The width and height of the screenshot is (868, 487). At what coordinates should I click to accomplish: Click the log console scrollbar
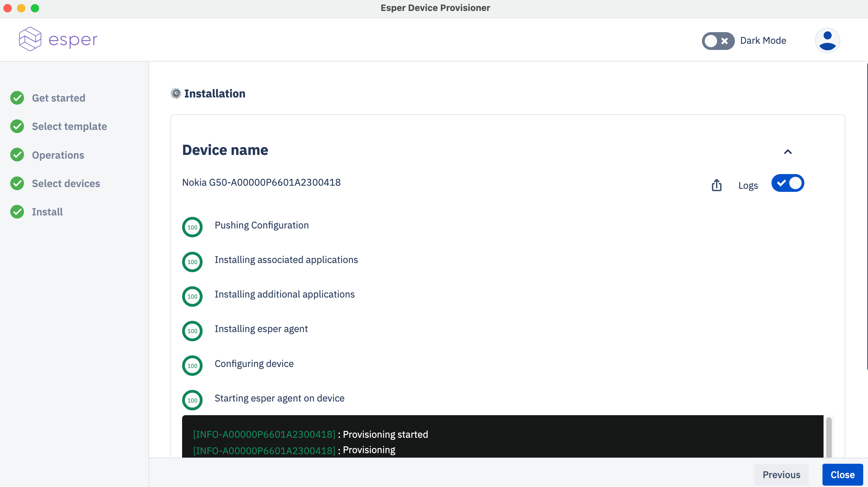[x=829, y=437]
